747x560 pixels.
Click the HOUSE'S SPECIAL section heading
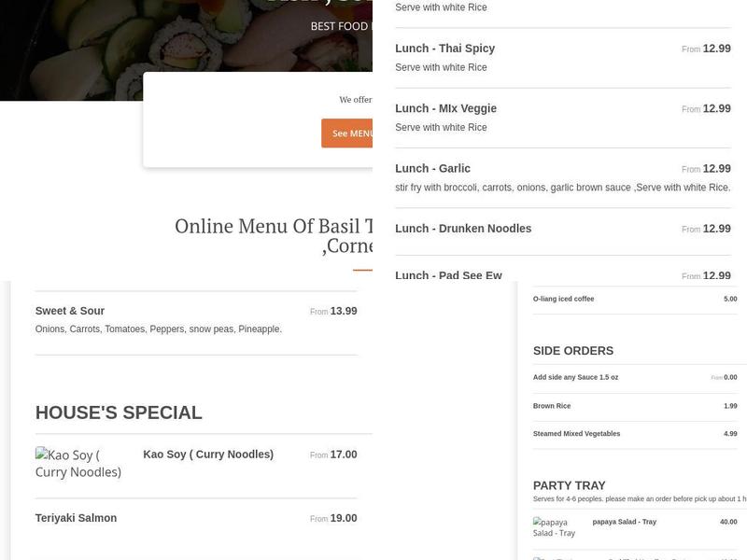pos(118,412)
